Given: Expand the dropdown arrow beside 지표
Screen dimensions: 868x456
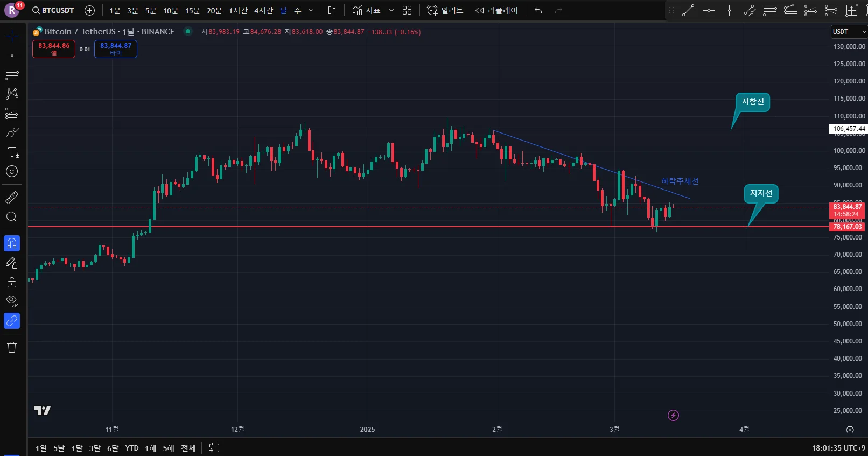Looking at the screenshot, I should pos(391,10).
